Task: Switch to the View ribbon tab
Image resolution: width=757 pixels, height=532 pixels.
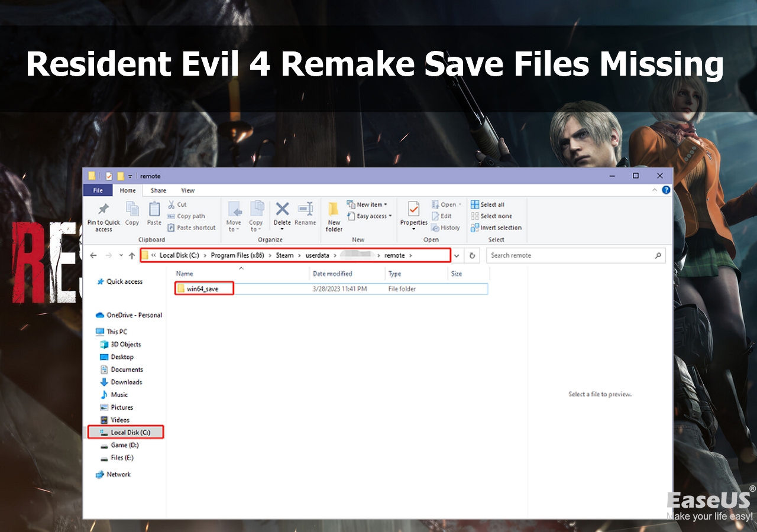Action: point(187,190)
